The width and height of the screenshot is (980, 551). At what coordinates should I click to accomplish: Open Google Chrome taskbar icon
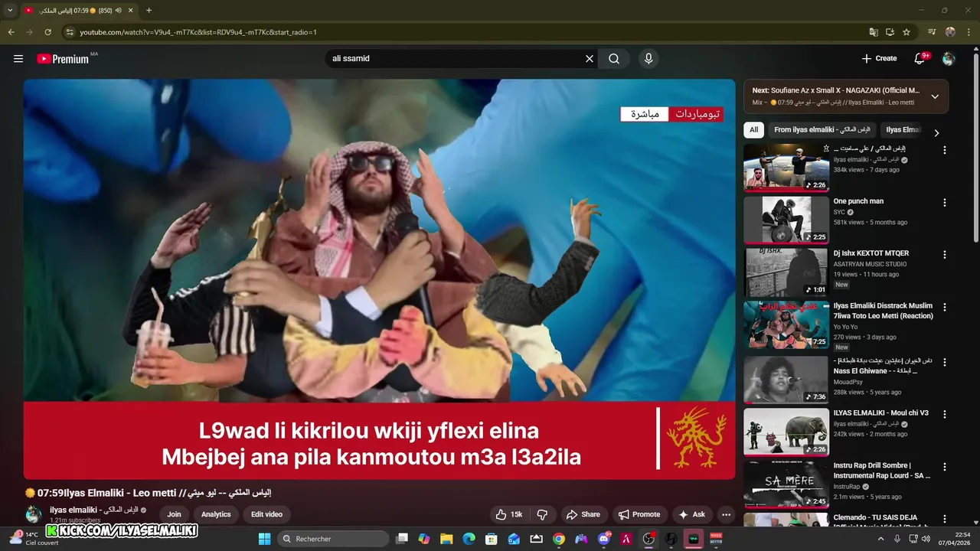(x=559, y=539)
